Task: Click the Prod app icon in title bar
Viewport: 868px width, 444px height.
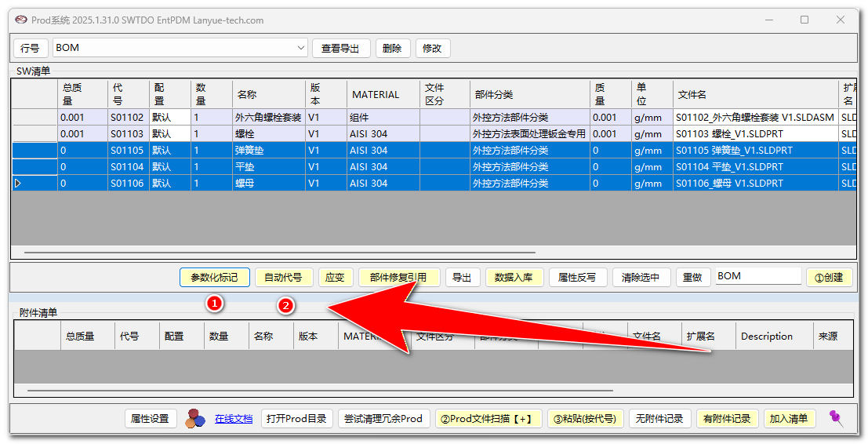Action: (21, 20)
